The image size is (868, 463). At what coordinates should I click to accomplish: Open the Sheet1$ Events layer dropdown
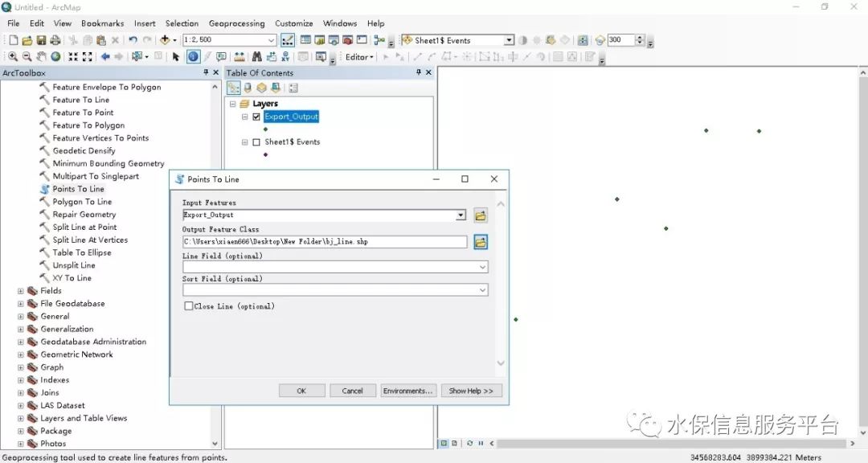click(509, 40)
